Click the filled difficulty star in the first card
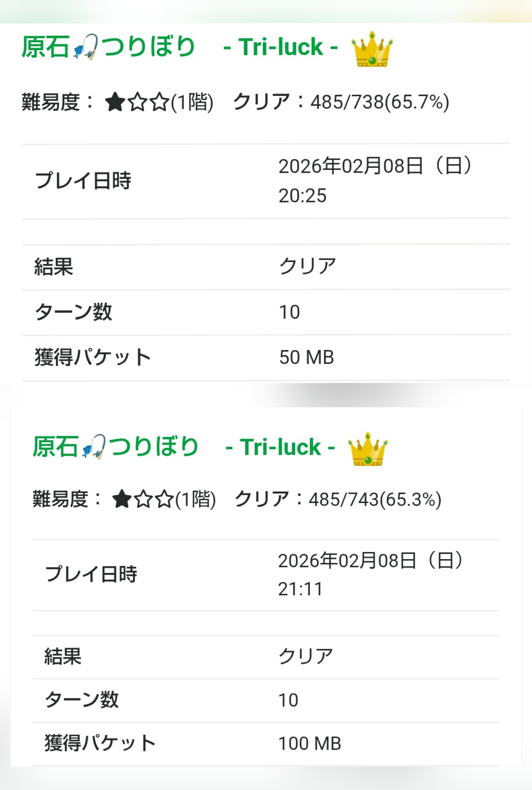532x790 pixels. (115, 102)
